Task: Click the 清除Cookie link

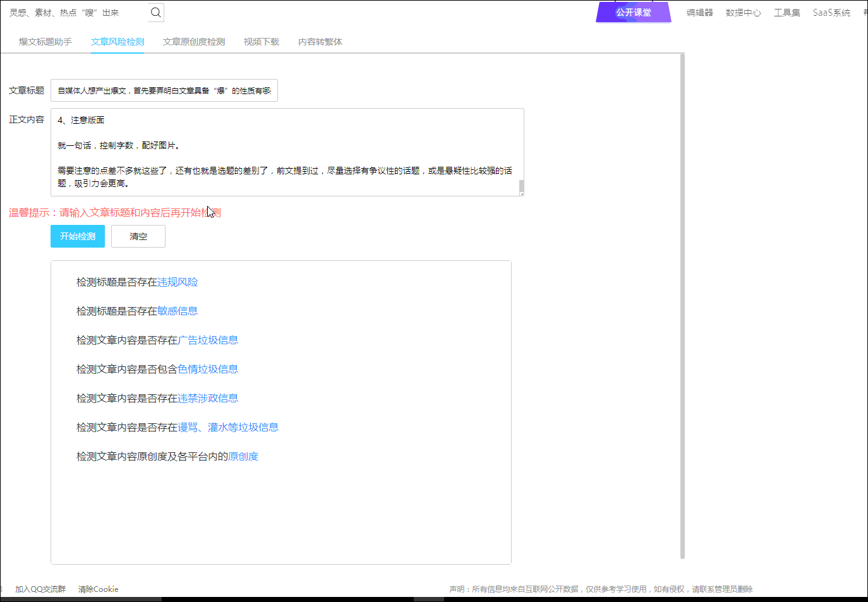Action: pos(98,589)
